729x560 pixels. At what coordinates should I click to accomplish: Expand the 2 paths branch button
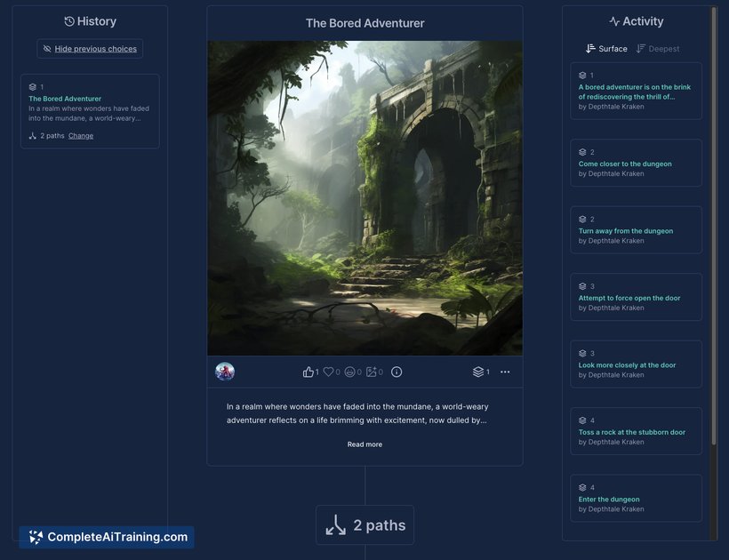[365, 525]
